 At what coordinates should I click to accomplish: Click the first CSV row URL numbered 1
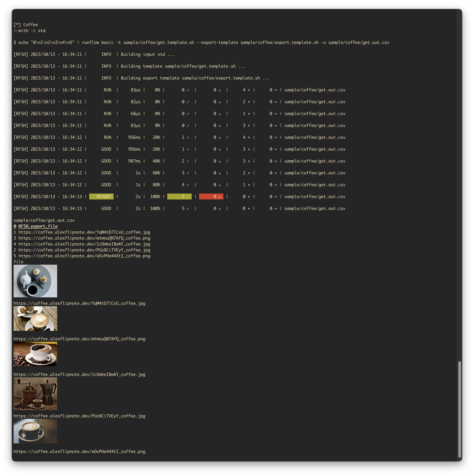84,232
